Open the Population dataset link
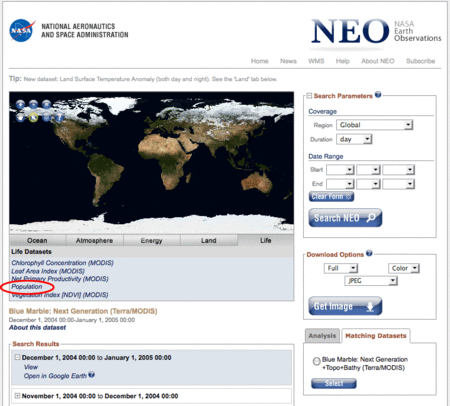The image size is (450, 406). tap(27, 287)
